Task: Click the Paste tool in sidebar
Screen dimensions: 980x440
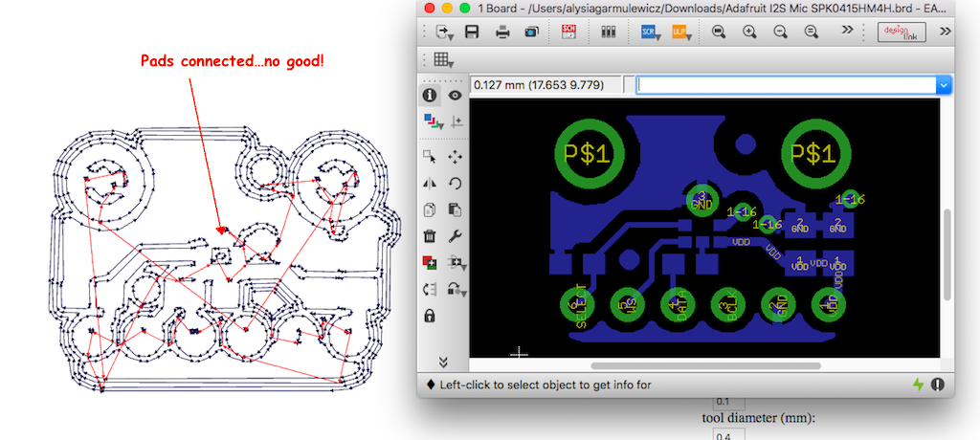Action: tap(455, 209)
